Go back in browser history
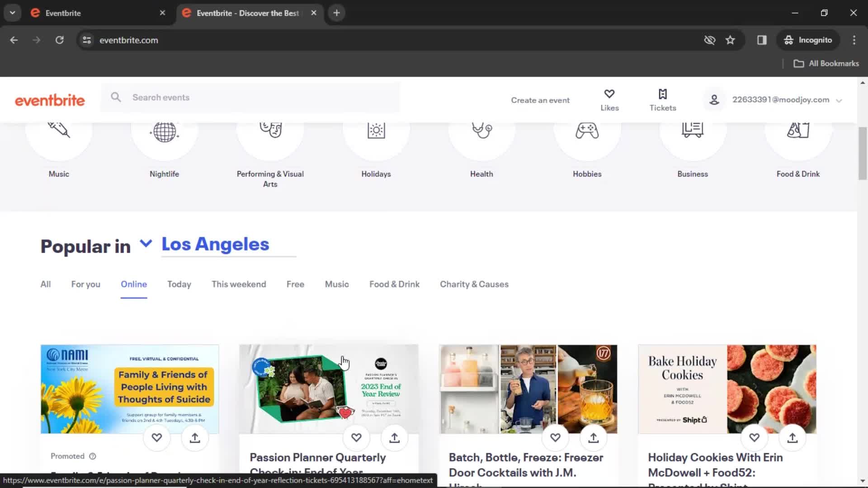Screen dimensions: 868x488 click(14, 40)
